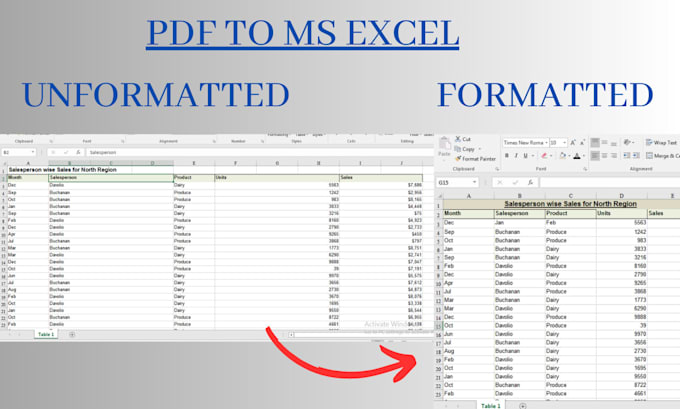
Task: Click the Cancel X in unformatted formula bar
Action: click(54, 152)
